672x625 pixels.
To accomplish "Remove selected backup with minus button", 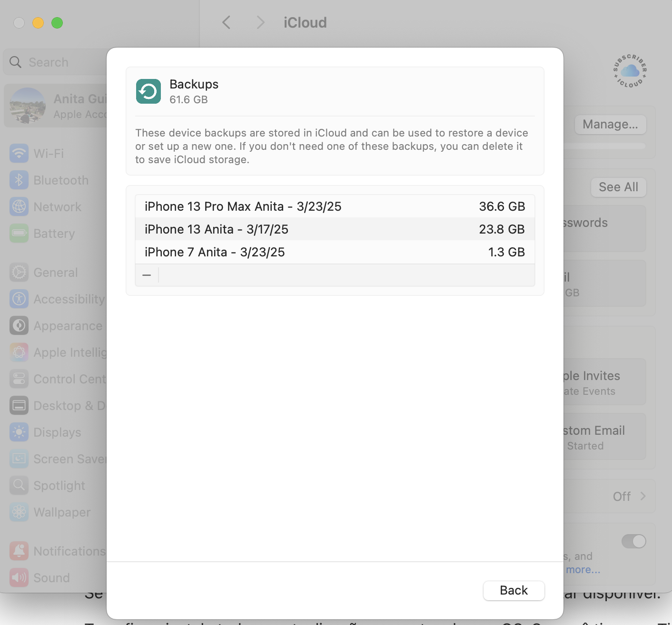I will pos(147,275).
